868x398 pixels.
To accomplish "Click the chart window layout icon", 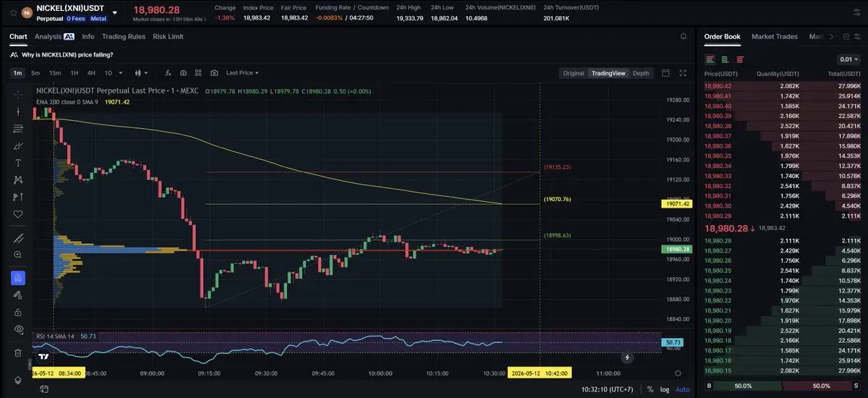I will click(x=665, y=73).
